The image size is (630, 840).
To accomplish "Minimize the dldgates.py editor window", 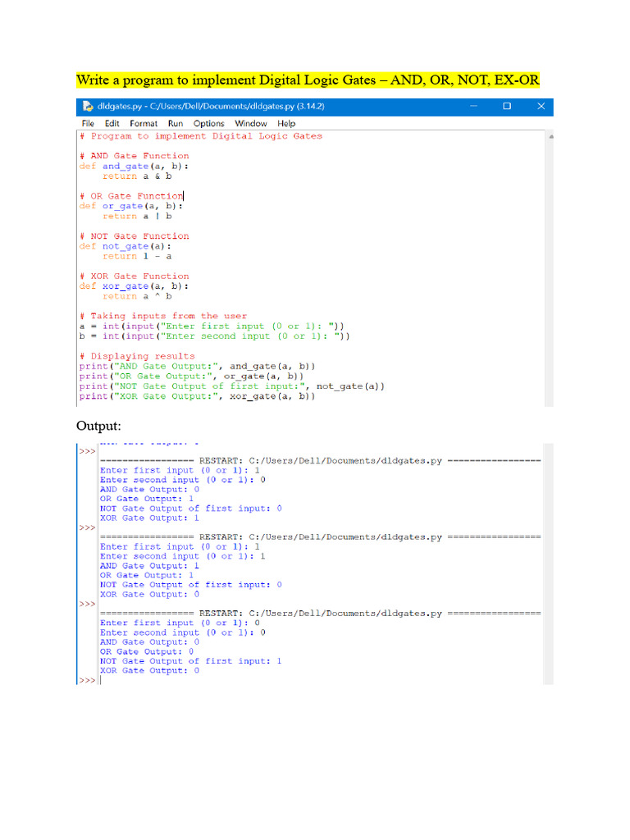I will [473, 106].
